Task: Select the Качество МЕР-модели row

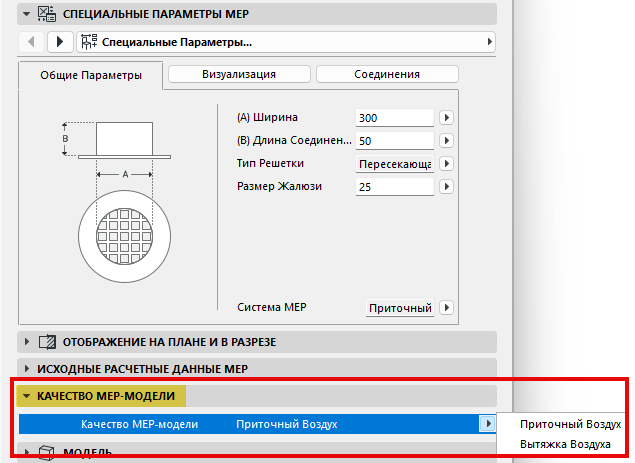Action: click(x=257, y=424)
